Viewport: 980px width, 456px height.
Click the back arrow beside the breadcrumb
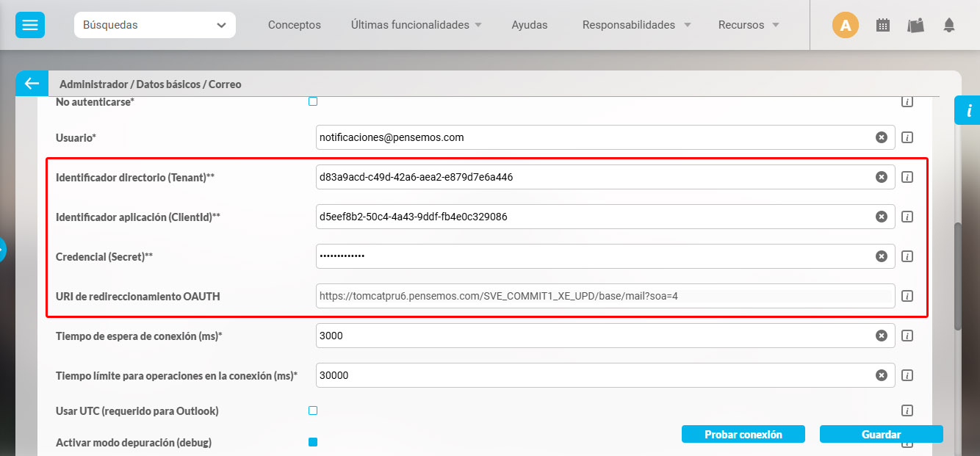(x=32, y=84)
